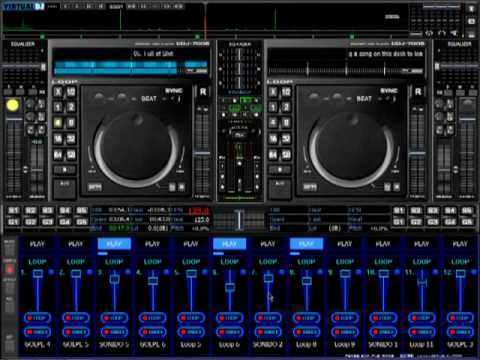The height and width of the screenshot is (360, 480).
Task: Play sampler slot 10
Action: (383, 244)
